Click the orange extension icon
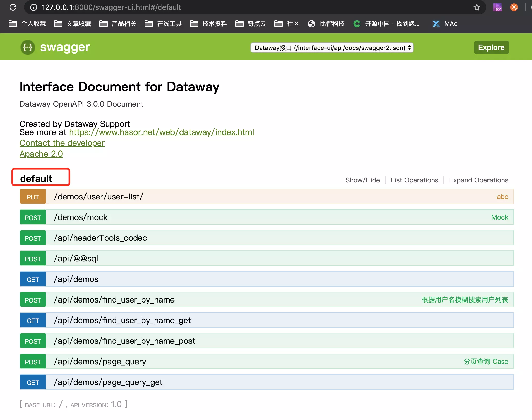The height and width of the screenshot is (420, 532). pos(514,7)
